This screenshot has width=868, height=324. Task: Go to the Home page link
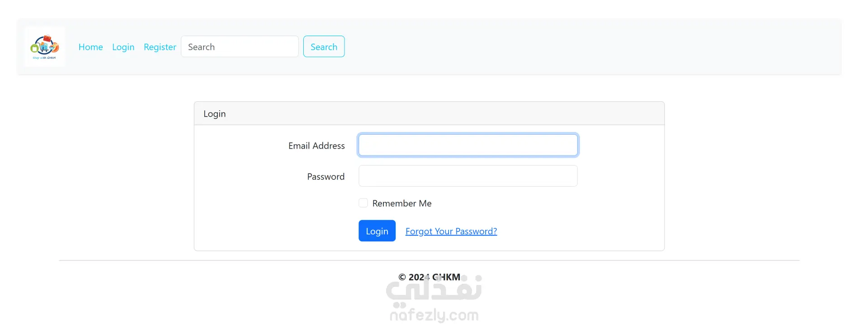(x=90, y=47)
